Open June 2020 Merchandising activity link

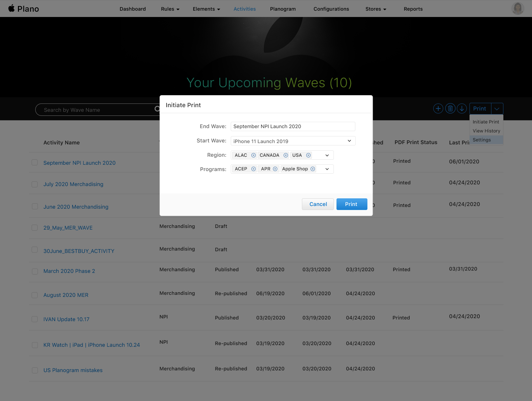pos(76,207)
